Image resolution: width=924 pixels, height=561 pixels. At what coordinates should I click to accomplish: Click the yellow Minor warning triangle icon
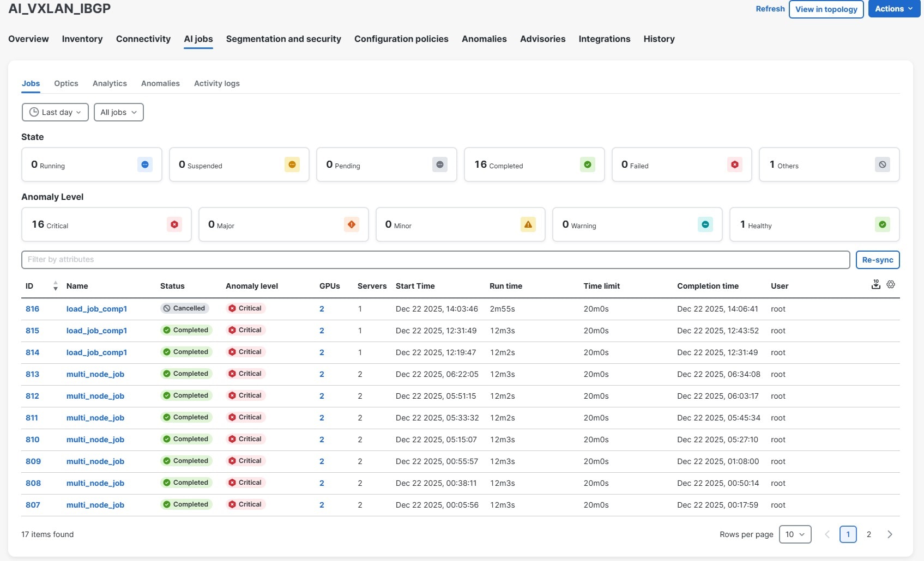pos(528,224)
